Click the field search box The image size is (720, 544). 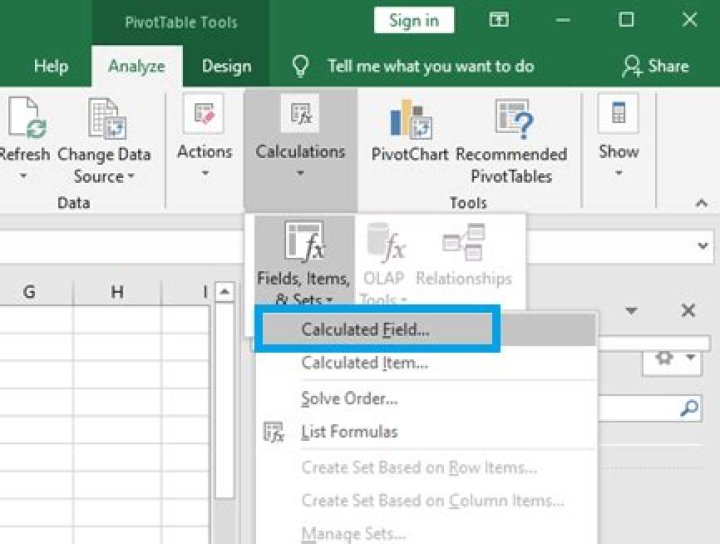(648, 408)
